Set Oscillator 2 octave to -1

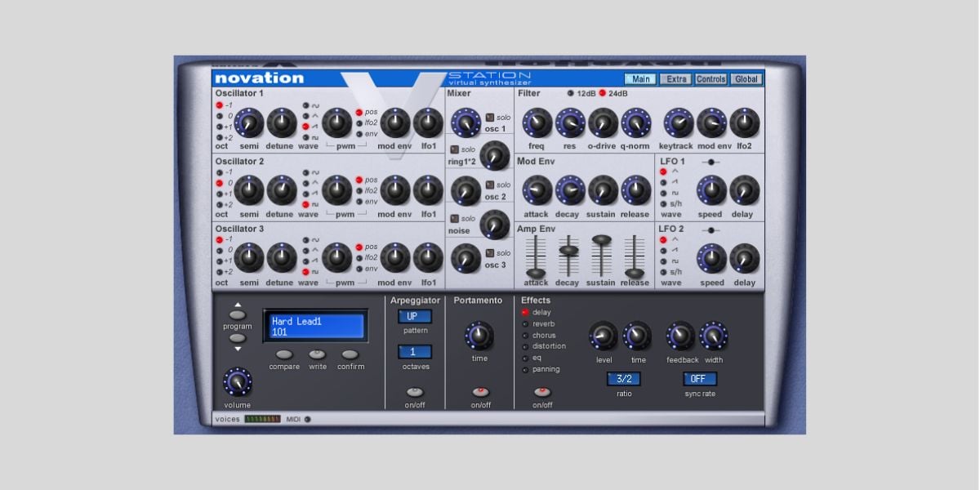[x=219, y=172]
